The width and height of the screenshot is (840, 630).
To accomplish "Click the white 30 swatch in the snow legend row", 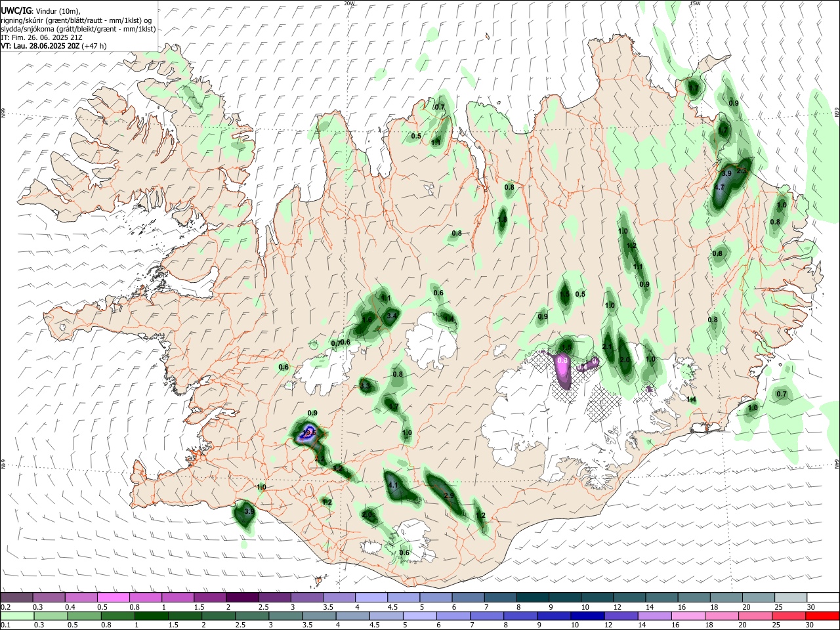I will pos(822,597).
